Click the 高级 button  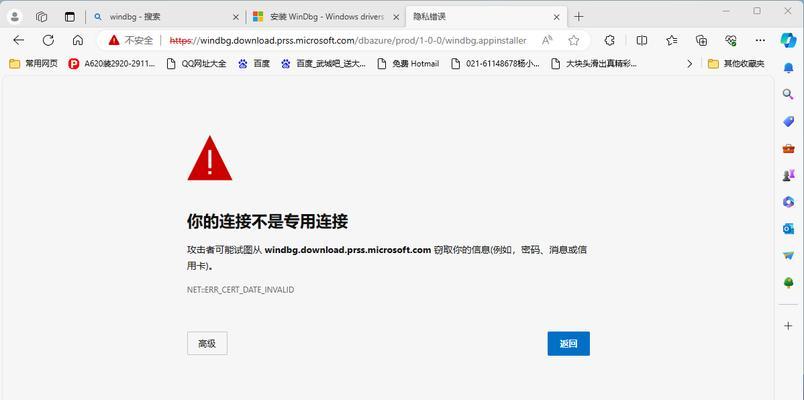pyautogui.click(x=207, y=344)
